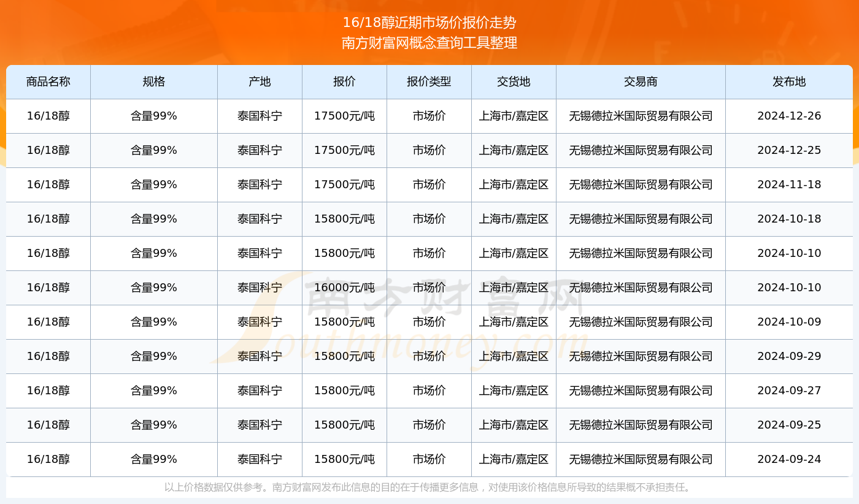The image size is (859, 504).
Task: Click the 交货地 column header
Action: (x=514, y=82)
